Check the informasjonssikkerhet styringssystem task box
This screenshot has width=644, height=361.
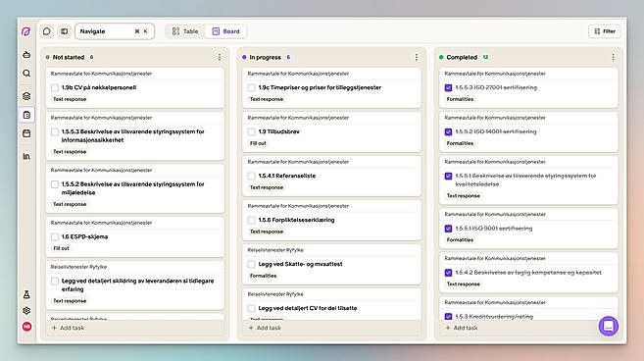(55, 132)
